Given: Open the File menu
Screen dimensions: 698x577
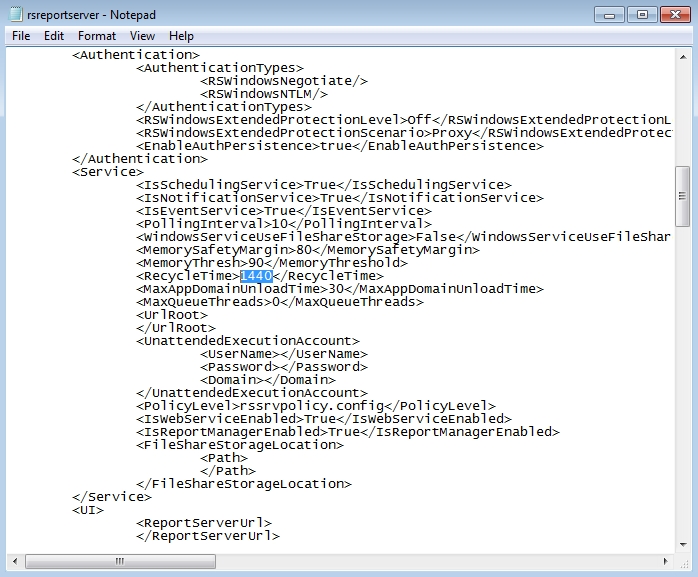Looking at the screenshot, I should coord(21,36).
